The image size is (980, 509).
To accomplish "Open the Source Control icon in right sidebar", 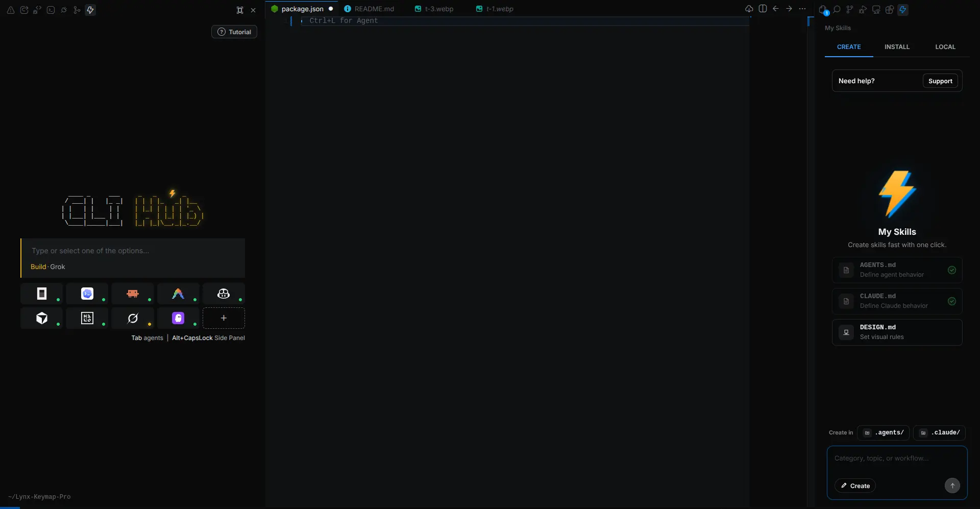I will point(850,10).
